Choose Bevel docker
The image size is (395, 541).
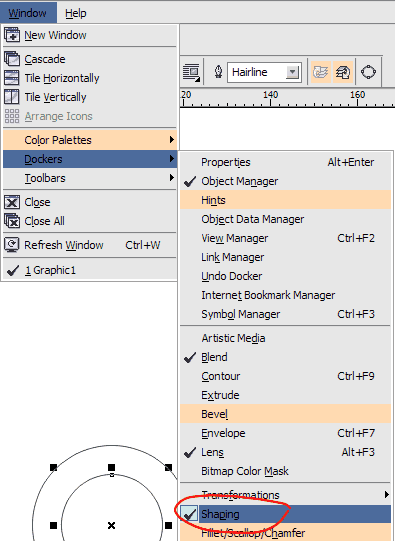285,414
